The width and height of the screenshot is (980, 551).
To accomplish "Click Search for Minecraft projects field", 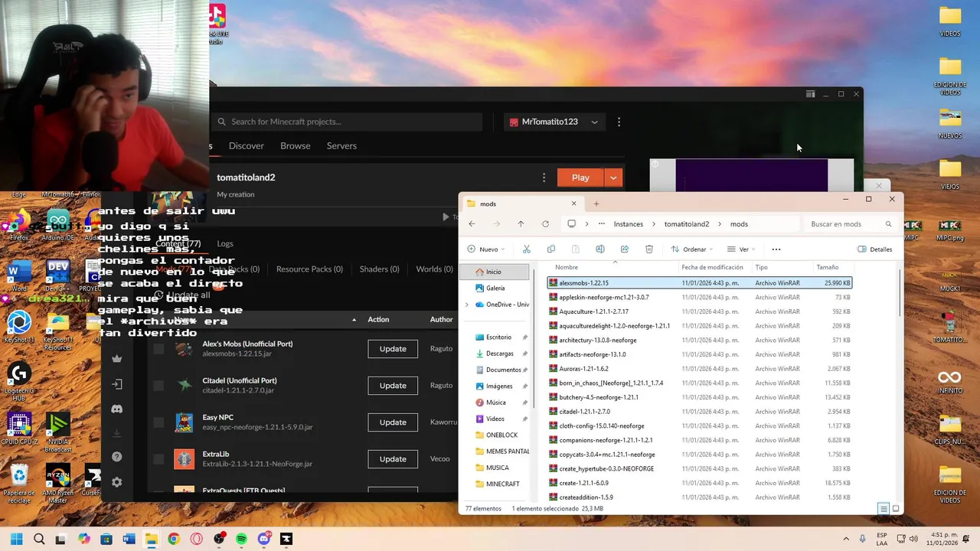I will point(346,122).
